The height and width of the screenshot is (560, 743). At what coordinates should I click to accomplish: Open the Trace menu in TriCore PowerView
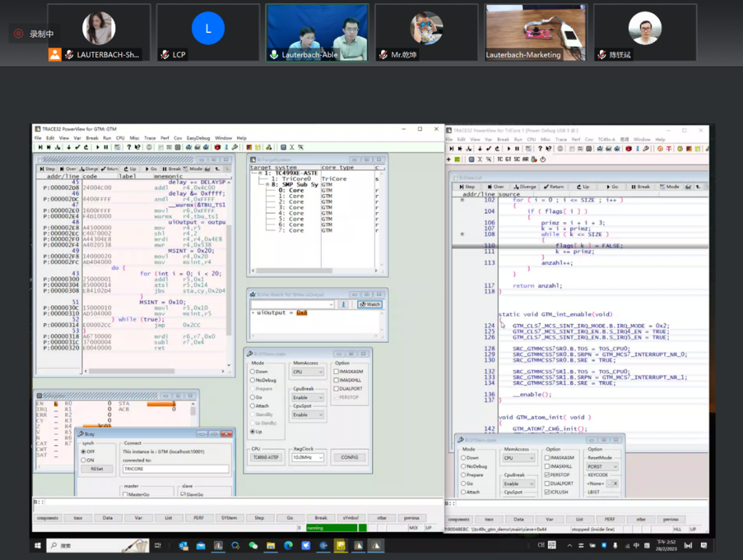point(561,139)
